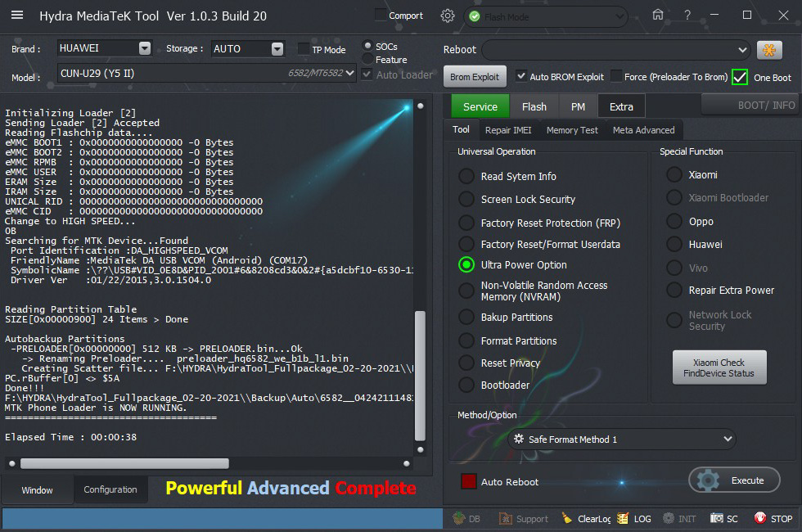The width and height of the screenshot is (802, 532).
Task: Click the home icon in title bar
Action: click(658, 15)
